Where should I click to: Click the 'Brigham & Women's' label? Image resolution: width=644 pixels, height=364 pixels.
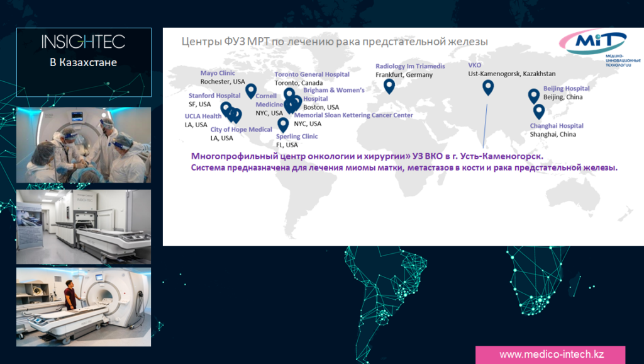pyautogui.click(x=333, y=89)
